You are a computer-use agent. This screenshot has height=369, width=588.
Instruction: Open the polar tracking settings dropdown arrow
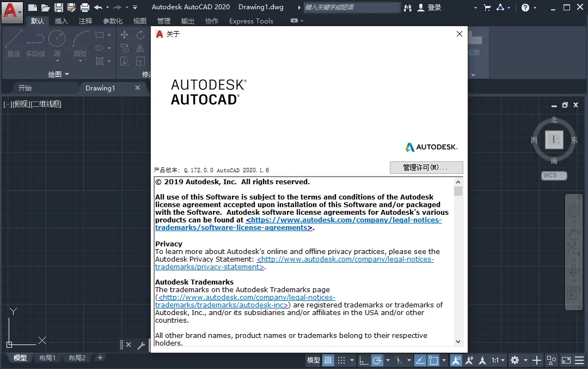pyautogui.click(x=388, y=360)
